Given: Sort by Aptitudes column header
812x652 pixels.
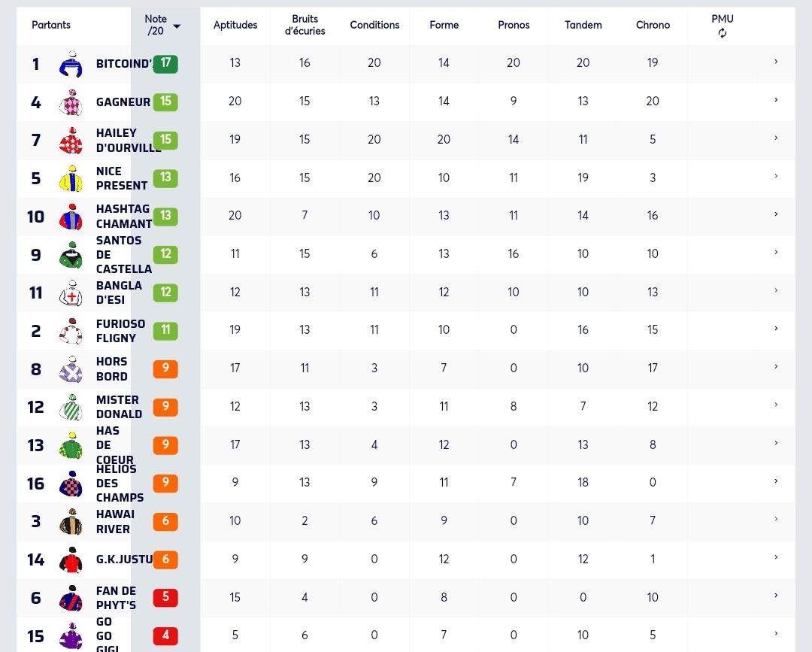Looking at the screenshot, I should coord(235,25).
